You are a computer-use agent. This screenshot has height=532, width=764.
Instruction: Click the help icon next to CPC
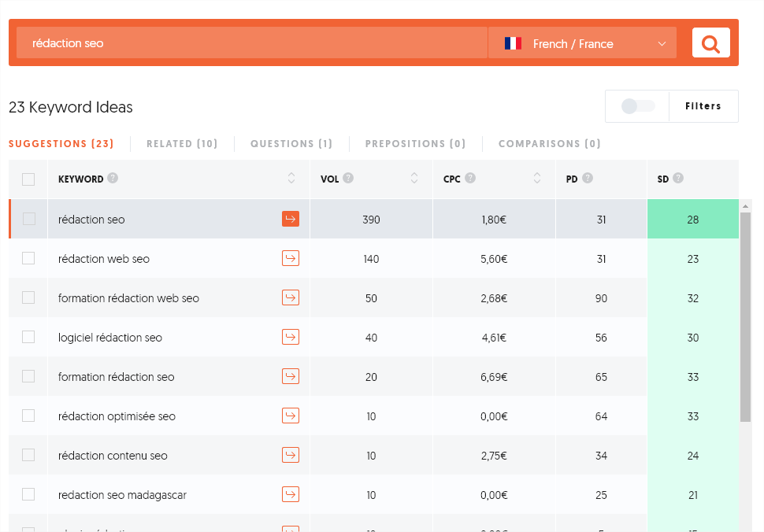pos(470,179)
